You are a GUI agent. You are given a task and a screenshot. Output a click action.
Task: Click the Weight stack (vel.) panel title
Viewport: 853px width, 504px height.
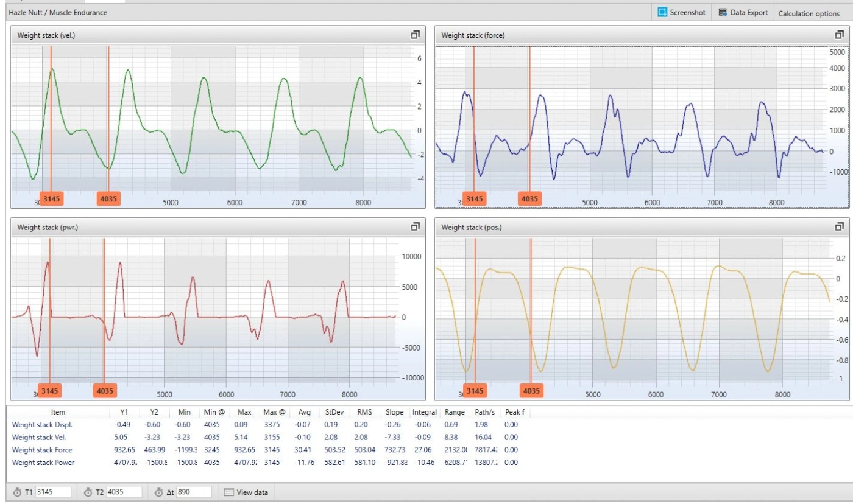click(x=46, y=35)
